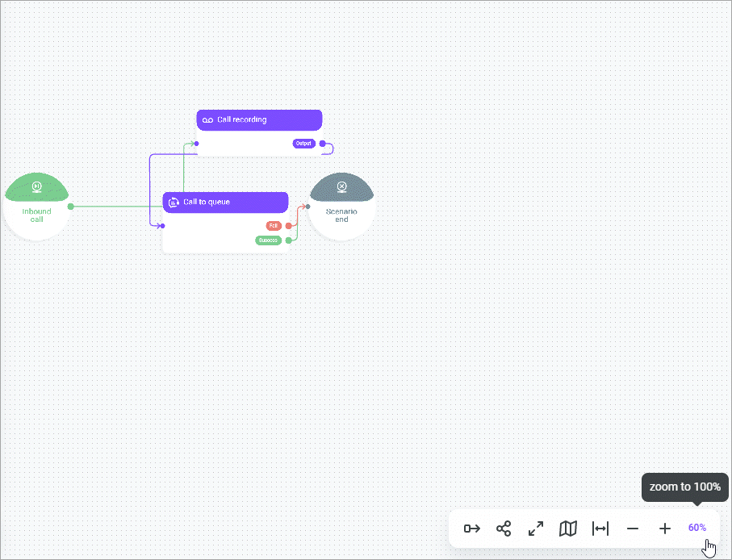Click the voicemail icon on Call recording
732x560 pixels.
pos(207,120)
